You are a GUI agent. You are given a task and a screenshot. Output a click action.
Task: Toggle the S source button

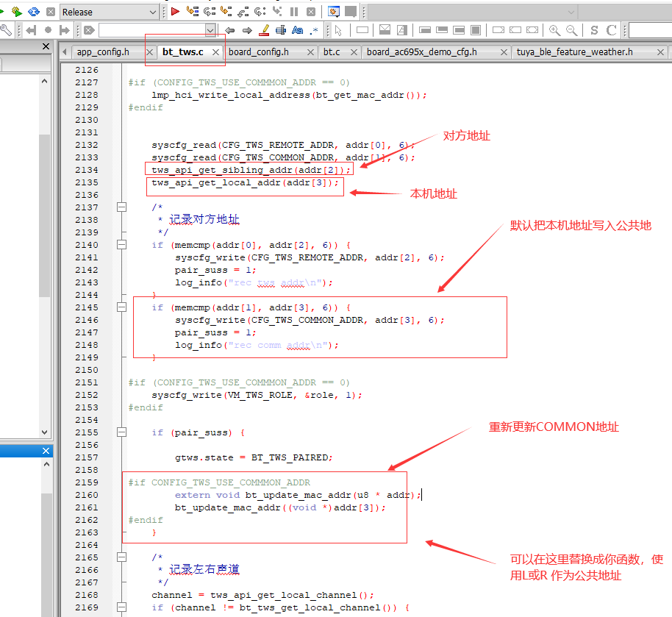[594, 30]
